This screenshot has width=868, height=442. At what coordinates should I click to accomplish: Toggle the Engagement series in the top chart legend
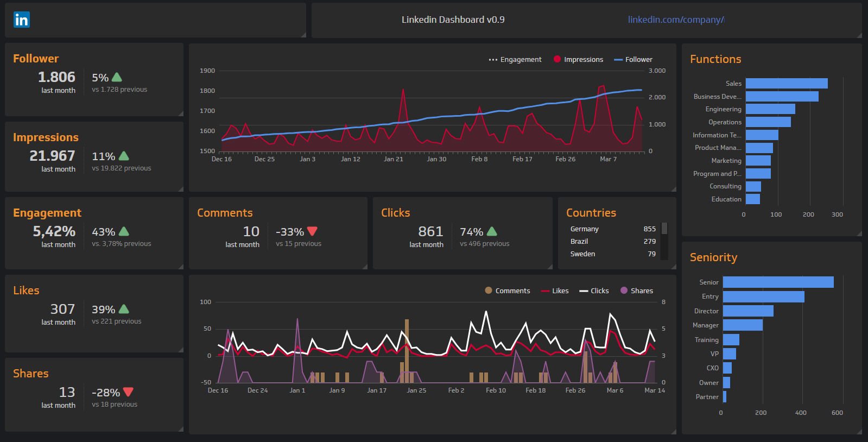pos(515,60)
